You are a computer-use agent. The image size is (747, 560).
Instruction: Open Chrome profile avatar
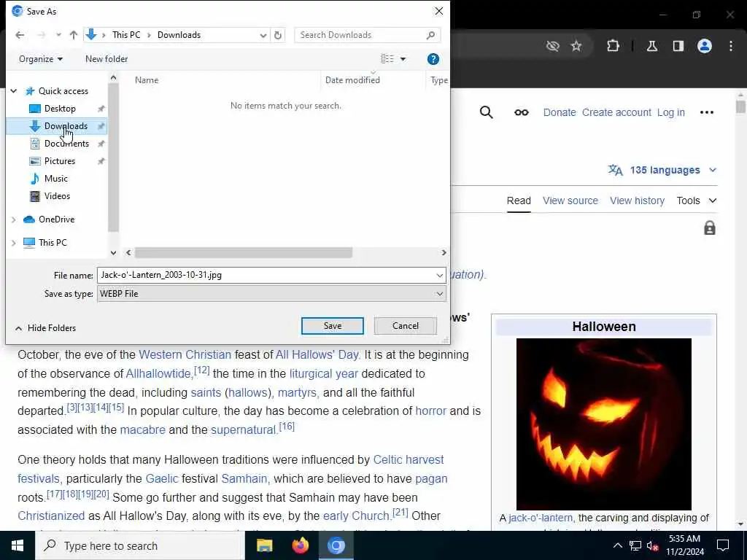coord(705,46)
